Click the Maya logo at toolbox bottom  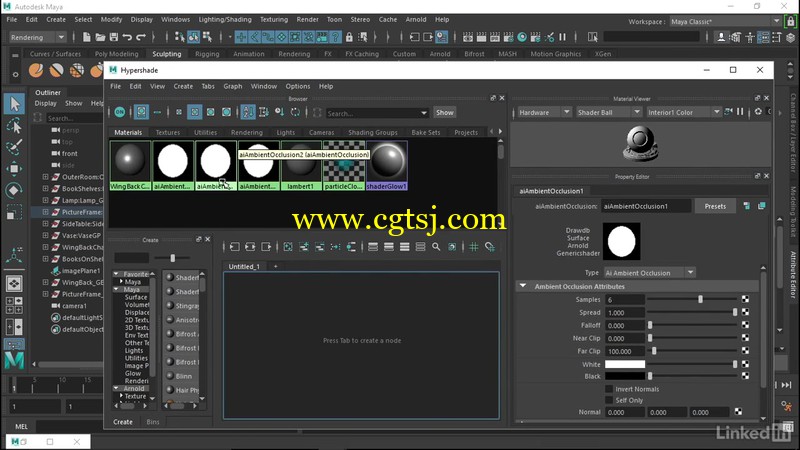(14, 360)
